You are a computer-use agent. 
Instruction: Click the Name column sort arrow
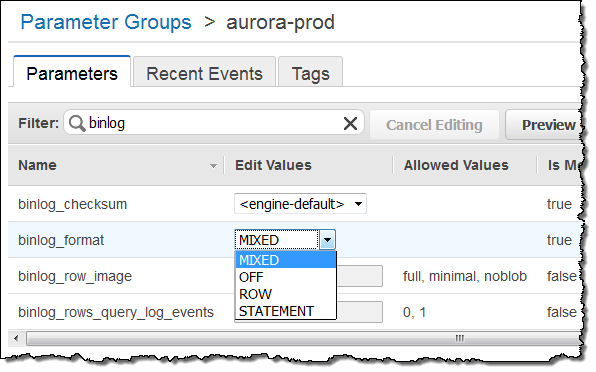[213, 166]
